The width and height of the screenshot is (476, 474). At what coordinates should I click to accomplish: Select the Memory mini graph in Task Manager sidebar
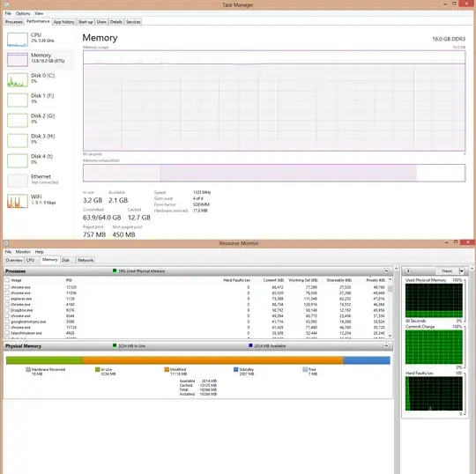pos(18,60)
